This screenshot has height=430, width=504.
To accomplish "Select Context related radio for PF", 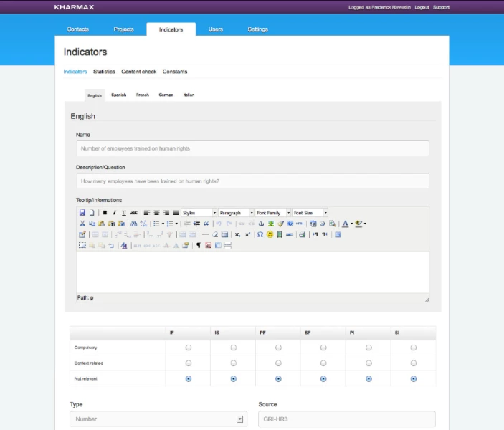I will 278,363.
